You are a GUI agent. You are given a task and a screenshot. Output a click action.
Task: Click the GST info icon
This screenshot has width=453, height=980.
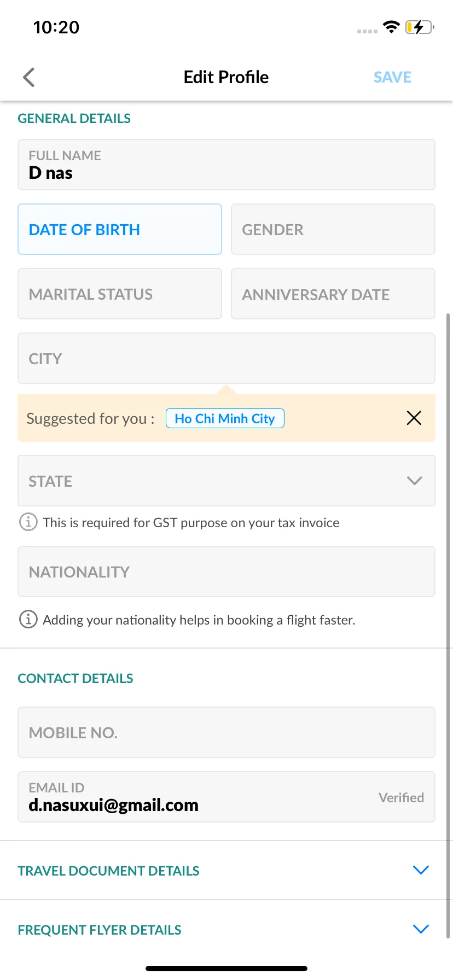[28, 522]
